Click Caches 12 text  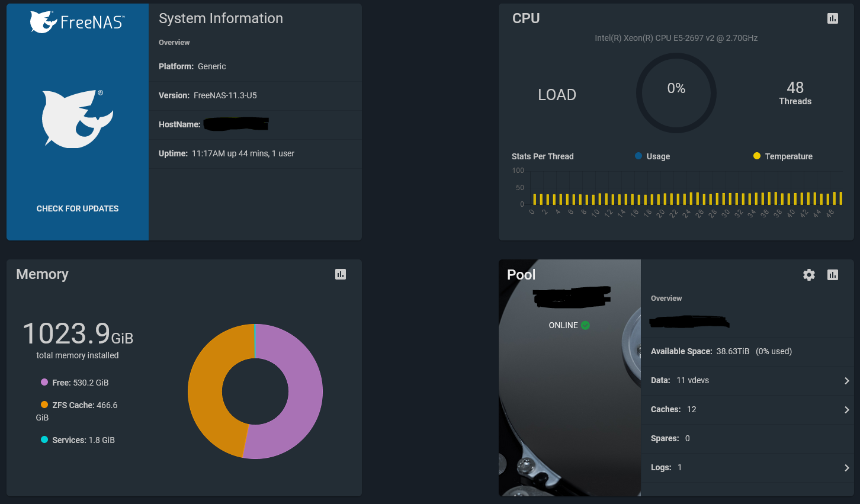[673, 409]
